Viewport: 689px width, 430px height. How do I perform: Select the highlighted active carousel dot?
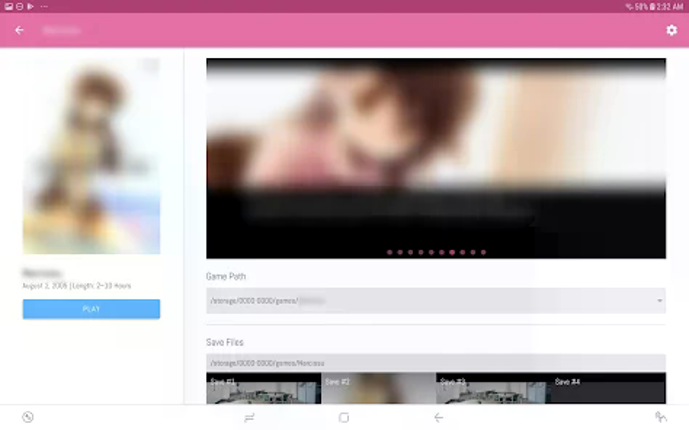[x=452, y=252]
